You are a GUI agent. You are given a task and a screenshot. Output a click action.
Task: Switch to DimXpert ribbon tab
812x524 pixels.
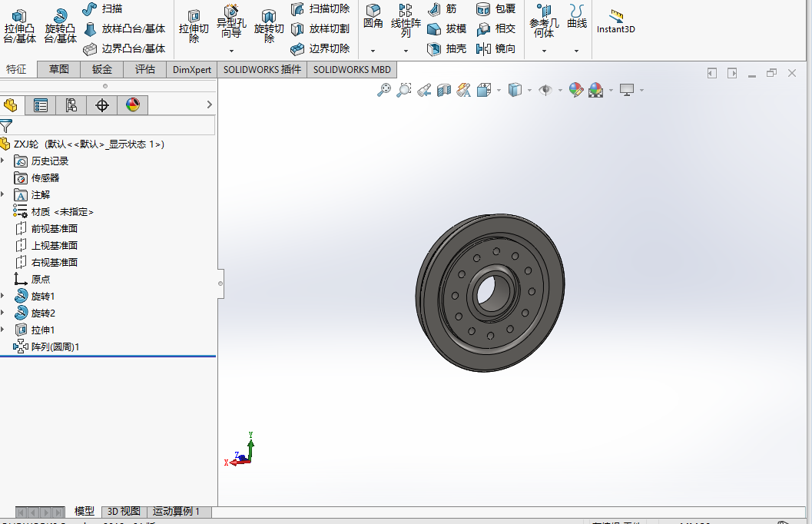[x=191, y=69]
